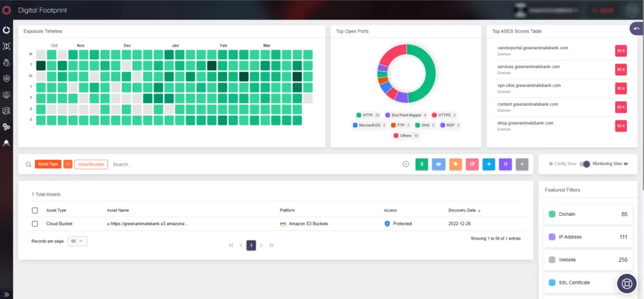The width and height of the screenshot is (644, 299).
Task: Toggle the HTTPS legend entry
Action: tap(445, 115)
